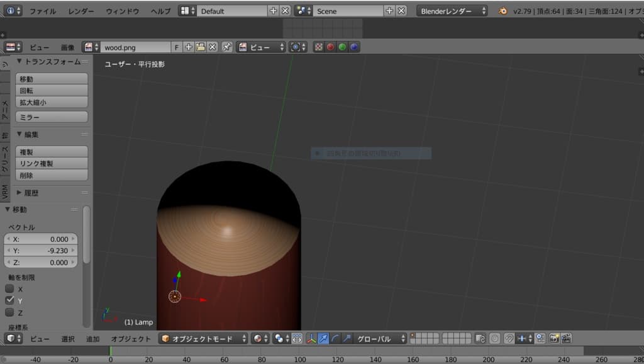Viewport: 644px width, 364px height.
Task: Pin the wood.png image with the pin icon
Action: tap(227, 47)
